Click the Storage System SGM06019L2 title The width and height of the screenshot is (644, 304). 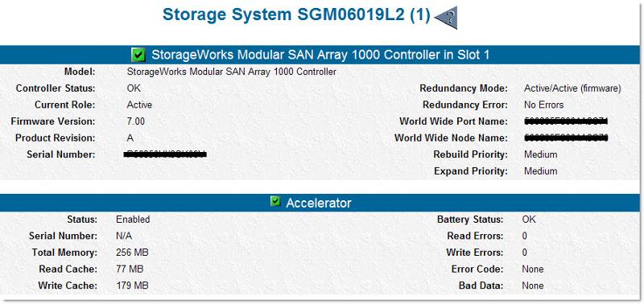296,15
